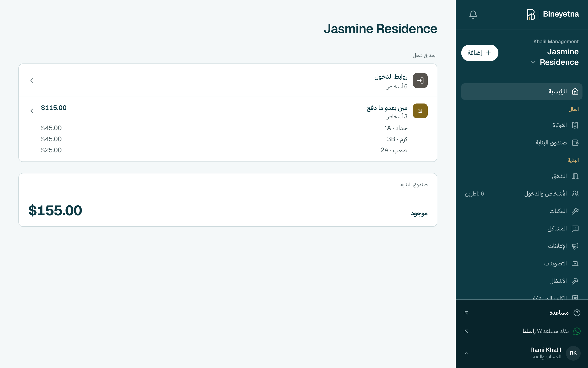Click the people icon beside الأشخاص والدخول
Viewport: 588px width, 368px height.
(x=575, y=194)
